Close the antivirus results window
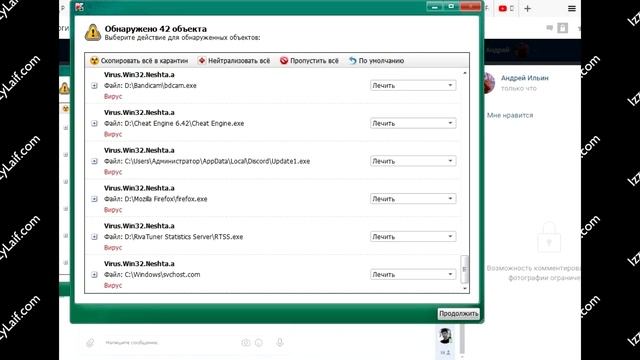This screenshot has height=360, width=640. coord(470,7)
